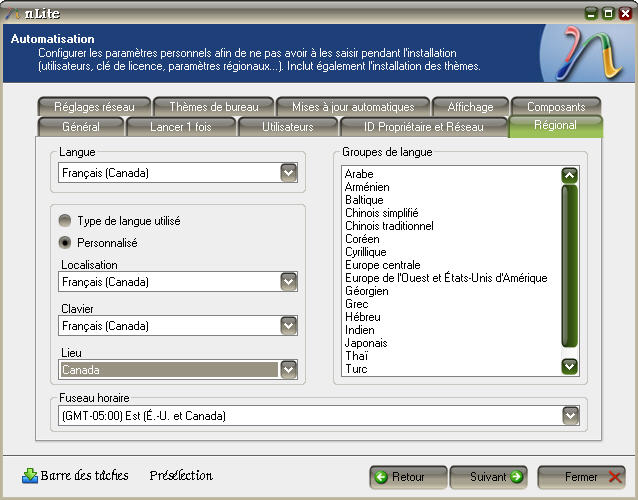Select Europe de l'Ouest et États-Unis d'Amérique

[446, 278]
